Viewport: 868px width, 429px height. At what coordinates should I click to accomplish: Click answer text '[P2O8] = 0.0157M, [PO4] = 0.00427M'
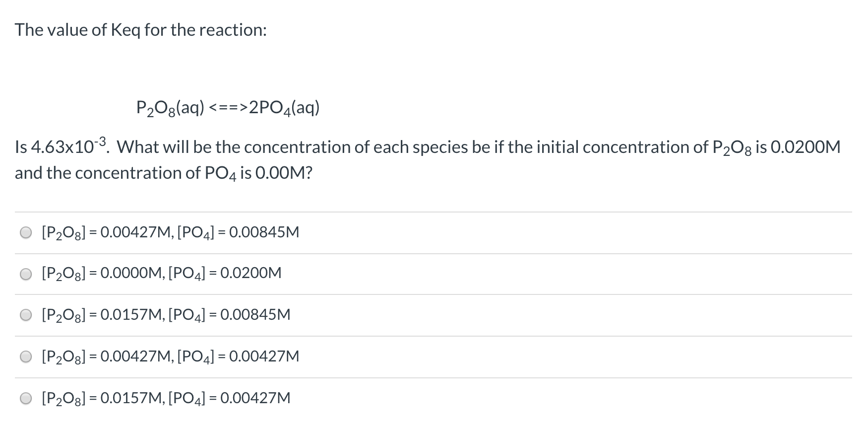pos(167,398)
